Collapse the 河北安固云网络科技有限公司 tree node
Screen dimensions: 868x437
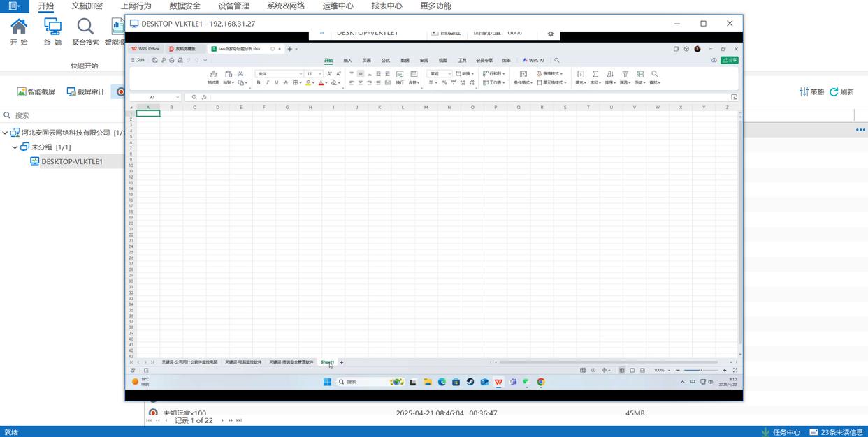pos(5,133)
